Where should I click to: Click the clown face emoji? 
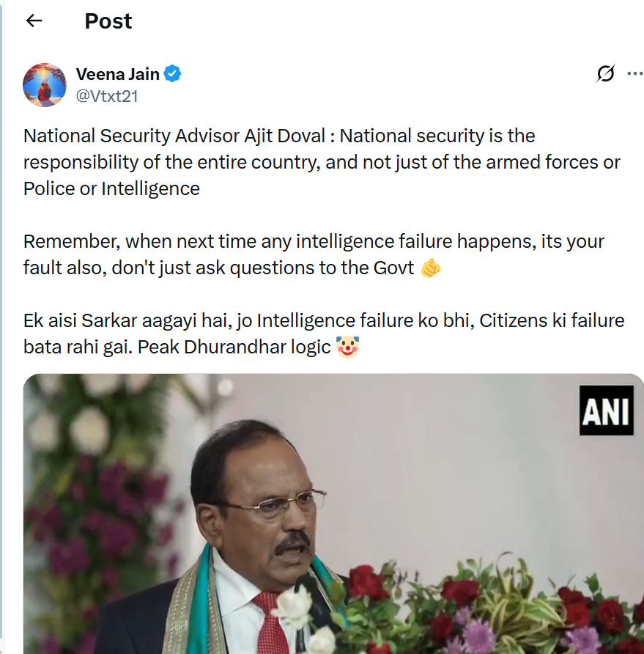[x=347, y=348]
